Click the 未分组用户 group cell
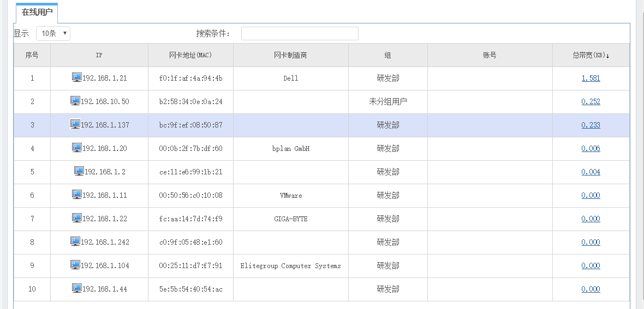 (387, 101)
